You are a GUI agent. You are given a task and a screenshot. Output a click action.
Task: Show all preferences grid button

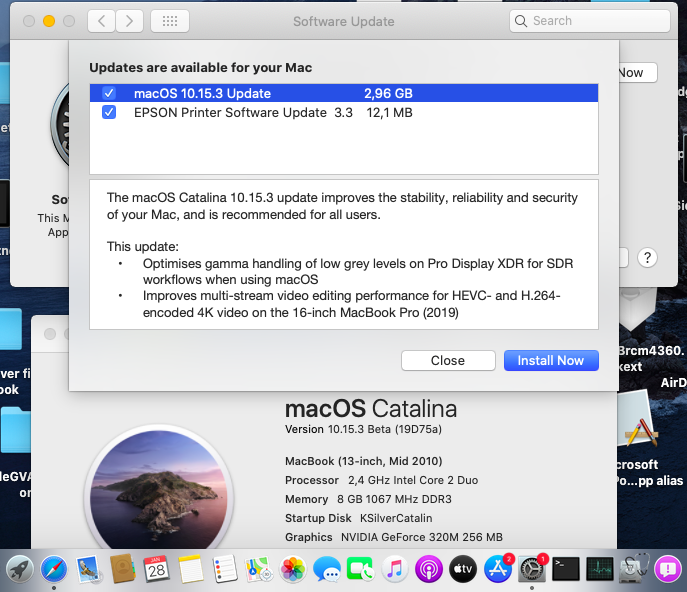(170, 21)
